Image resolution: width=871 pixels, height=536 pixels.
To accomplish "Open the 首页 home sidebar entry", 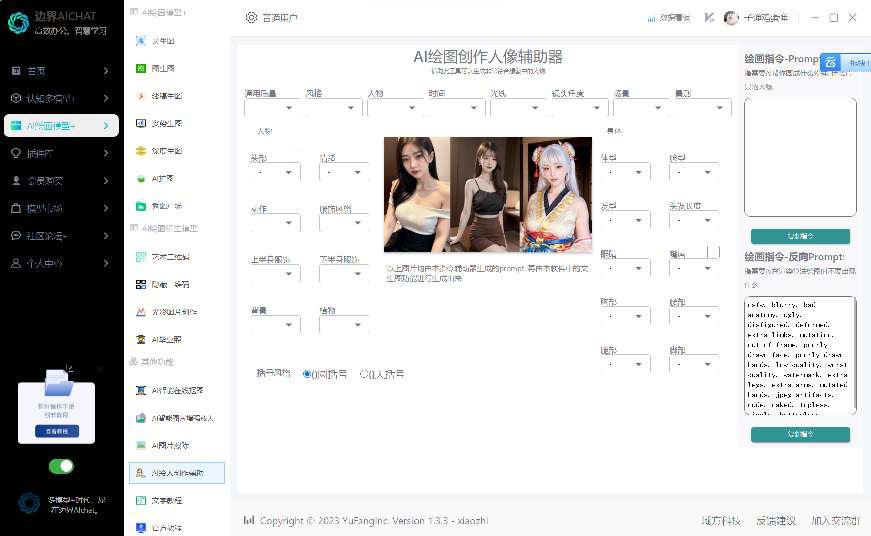I will tap(60, 71).
